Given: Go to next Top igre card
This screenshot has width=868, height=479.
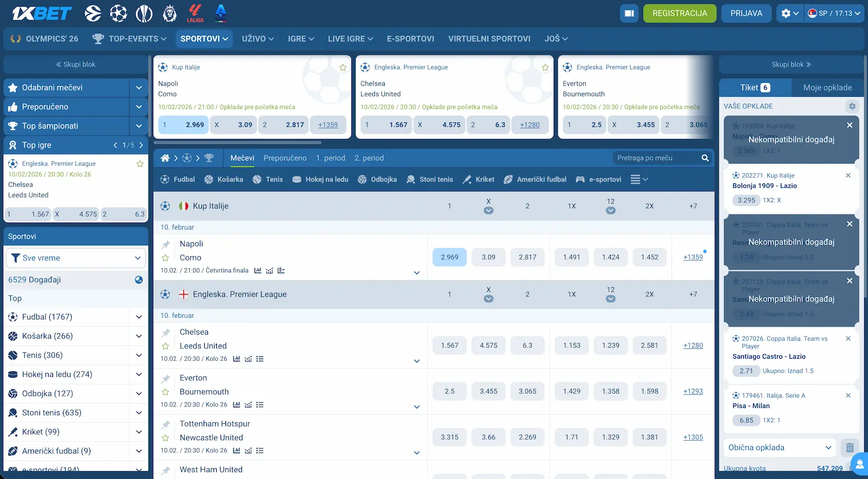Looking at the screenshot, I should 141,145.
